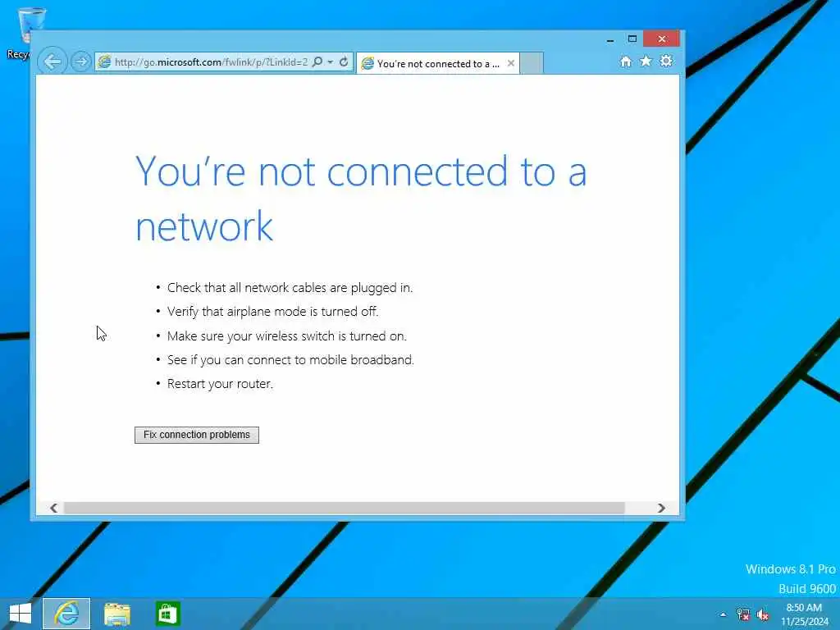
Task: Click the address bar search magnifier icon
Action: [x=317, y=62]
